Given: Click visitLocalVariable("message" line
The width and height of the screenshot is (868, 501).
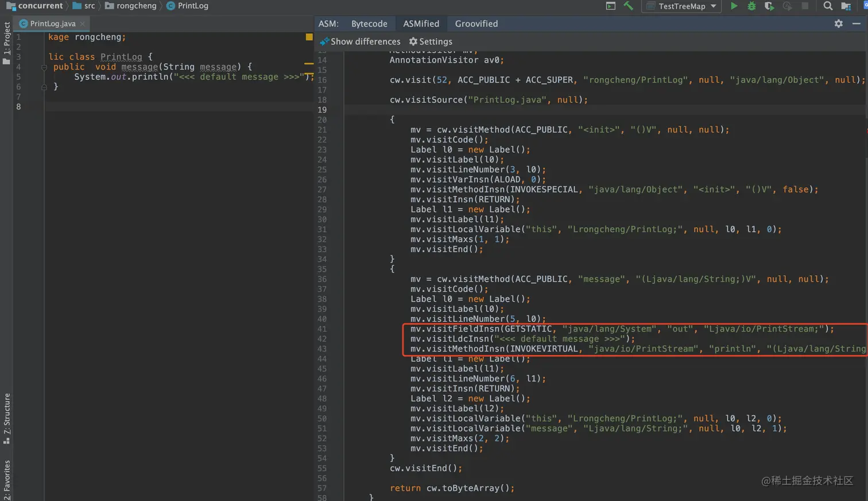Looking at the screenshot, I should pos(598,429).
